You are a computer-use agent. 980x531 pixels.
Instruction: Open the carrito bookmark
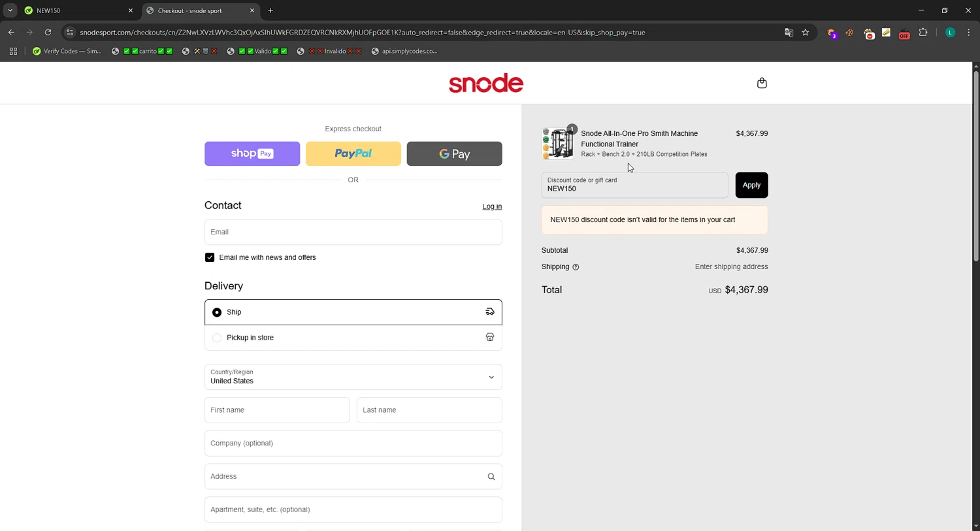coord(142,51)
